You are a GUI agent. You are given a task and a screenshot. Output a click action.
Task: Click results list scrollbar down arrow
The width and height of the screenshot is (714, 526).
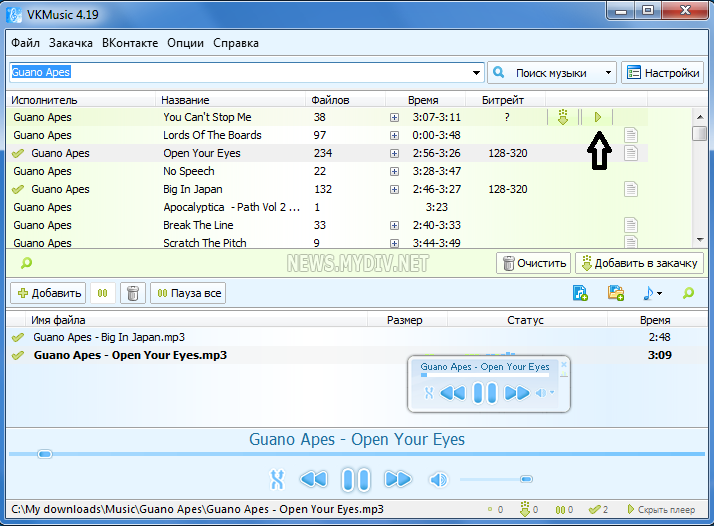coord(699,240)
